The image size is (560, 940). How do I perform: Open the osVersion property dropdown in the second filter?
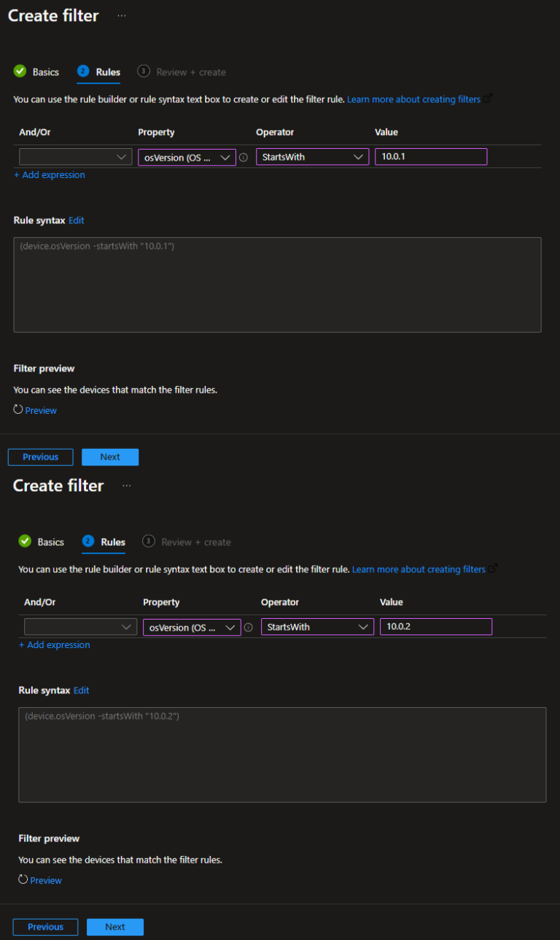click(191, 626)
